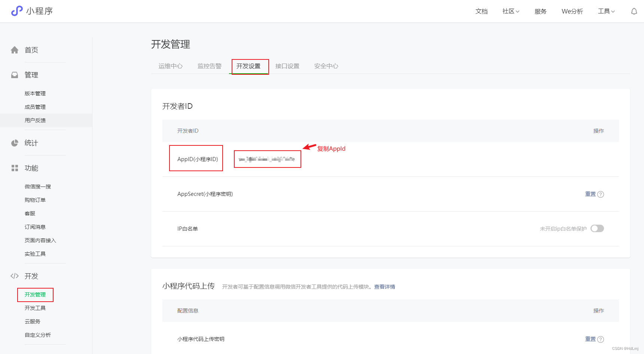Click the 查看详情 link
Viewport: 644px width, 354px height.
pyautogui.click(x=384, y=286)
